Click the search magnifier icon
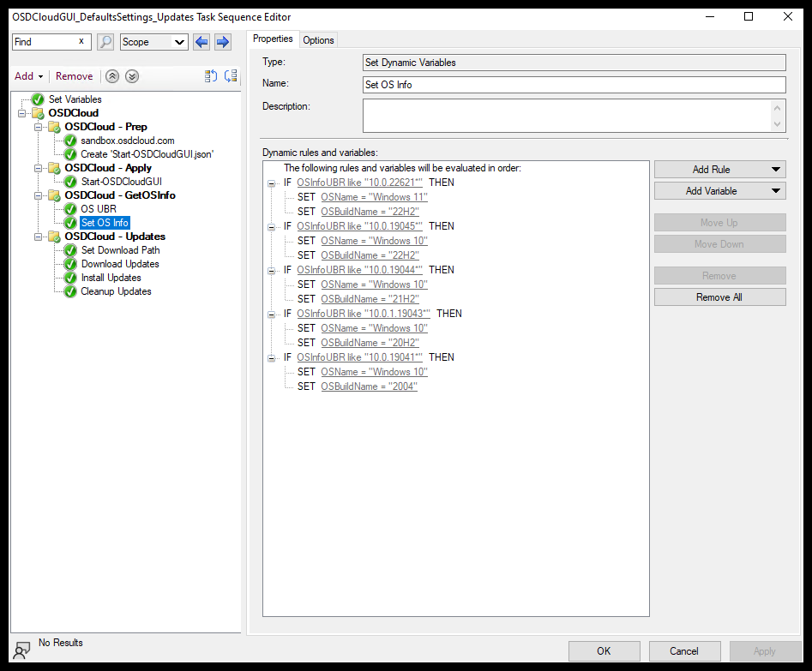812x671 pixels. (x=105, y=41)
